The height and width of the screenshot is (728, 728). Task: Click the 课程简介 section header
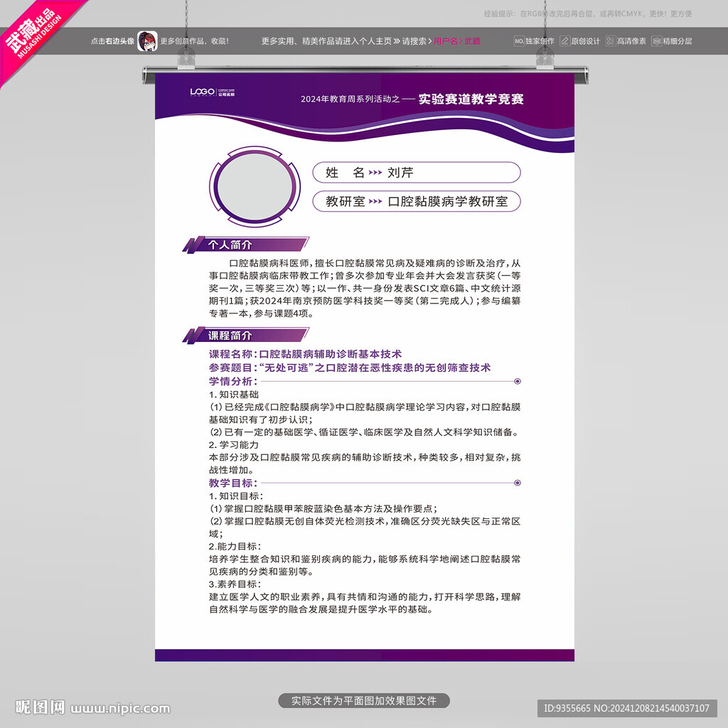pyautogui.click(x=245, y=336)
